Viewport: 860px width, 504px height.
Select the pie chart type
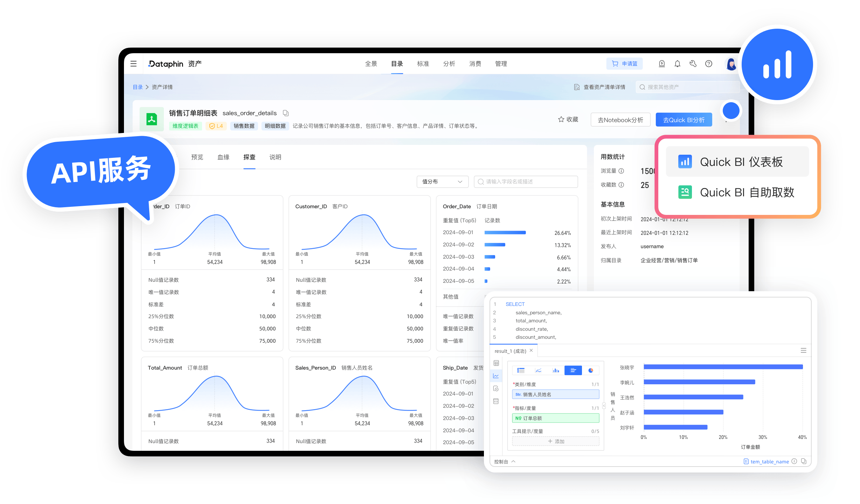click(591, 370)
